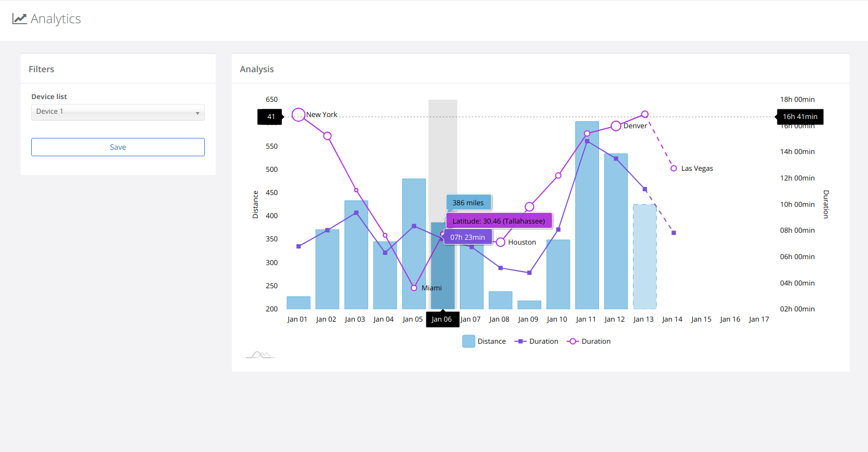This screenshot has width=868, height=452.
Task: Toggle the Distance series legend label
Action: click(492, 341)
